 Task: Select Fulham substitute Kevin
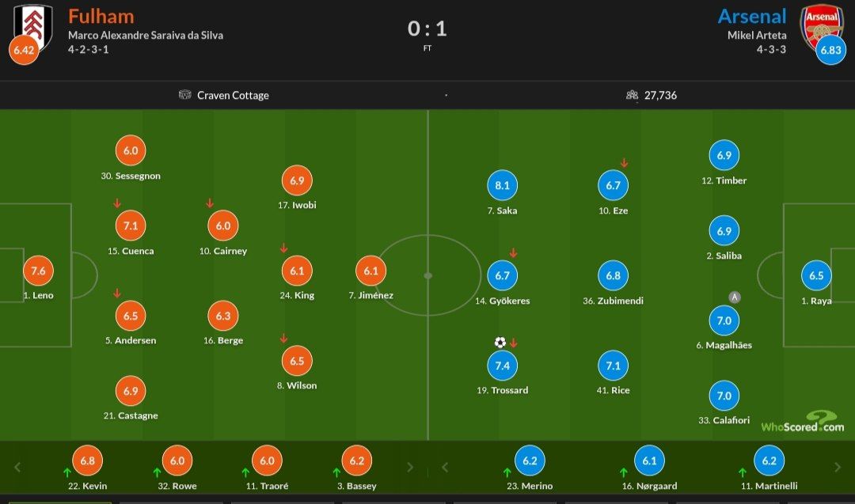[x=87, y=461]
